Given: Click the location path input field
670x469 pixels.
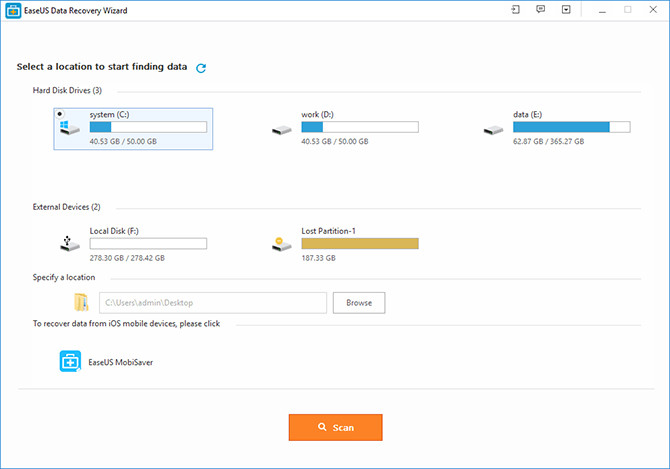Looking at the screenshot, I should coord(212,302).
